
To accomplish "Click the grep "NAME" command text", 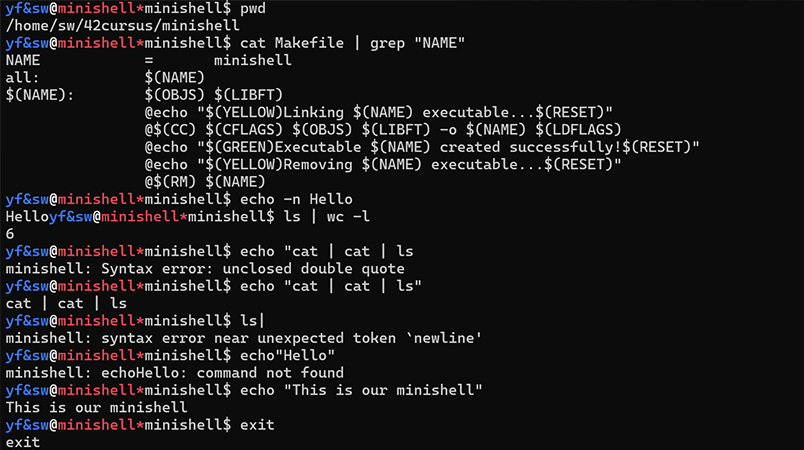I will coord(417,43).
